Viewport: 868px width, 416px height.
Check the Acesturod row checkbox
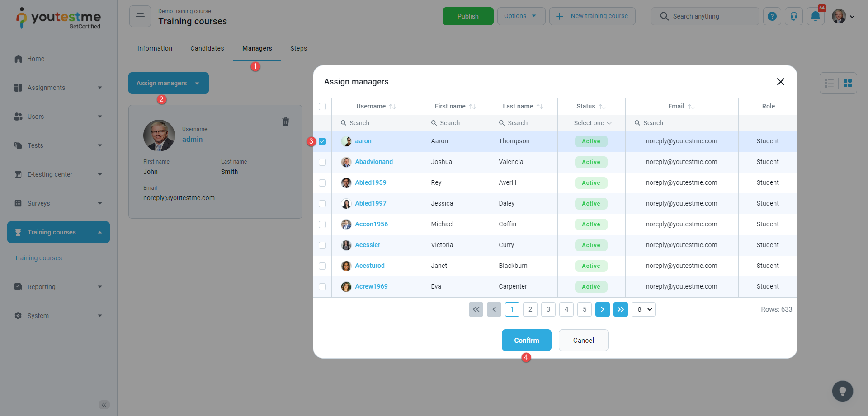click(x=322, y=266)
